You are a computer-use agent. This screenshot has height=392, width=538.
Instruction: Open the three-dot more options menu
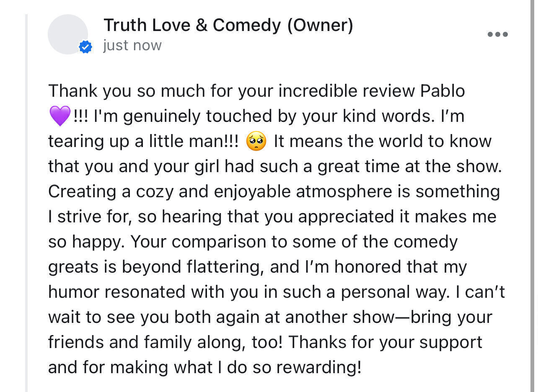pyautogui.click(x=498, y=34)
